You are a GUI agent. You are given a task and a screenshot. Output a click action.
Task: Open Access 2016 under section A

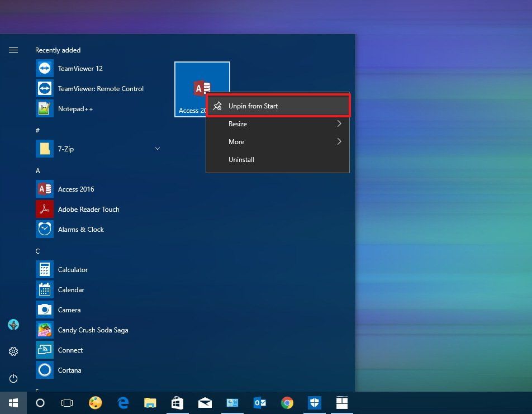[76, 189]
